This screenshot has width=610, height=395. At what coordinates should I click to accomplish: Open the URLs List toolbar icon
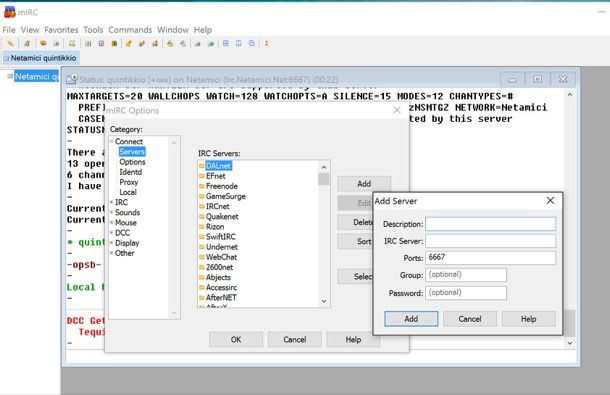coord(211,44)
